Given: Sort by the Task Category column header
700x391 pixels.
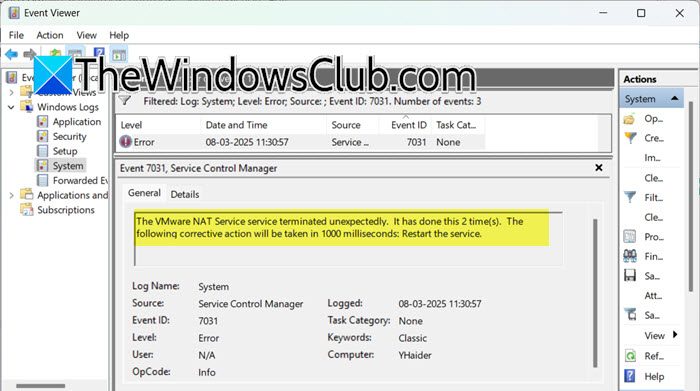Looking at the screenshot, I should point(458,125).
